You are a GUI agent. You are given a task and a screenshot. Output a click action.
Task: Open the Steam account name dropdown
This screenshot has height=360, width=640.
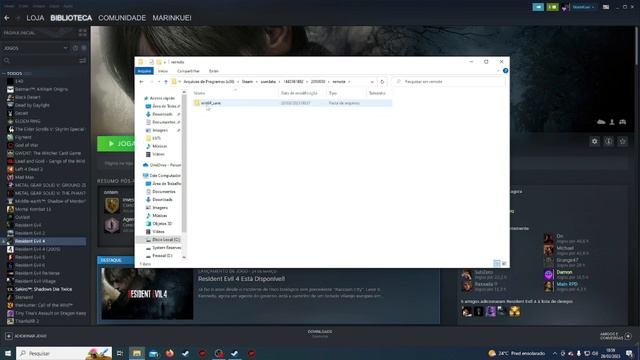(x=583, y=7)
